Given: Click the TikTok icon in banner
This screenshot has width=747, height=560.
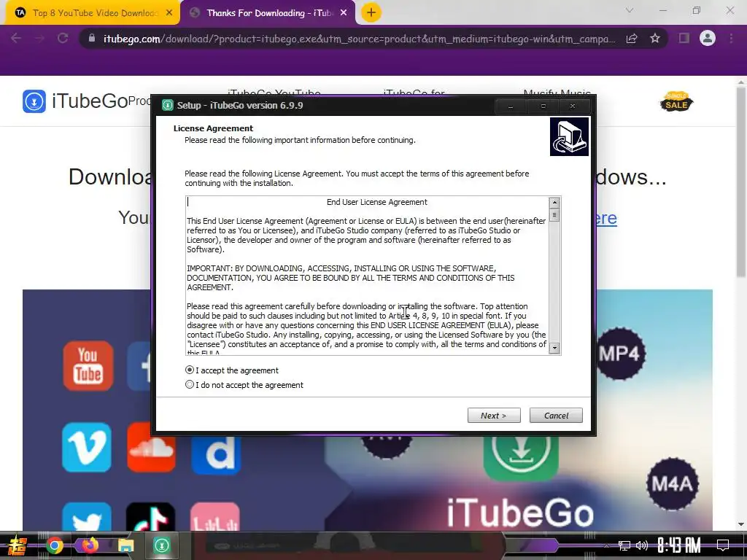Looking at the screenshot, I should tap(150, 516).
